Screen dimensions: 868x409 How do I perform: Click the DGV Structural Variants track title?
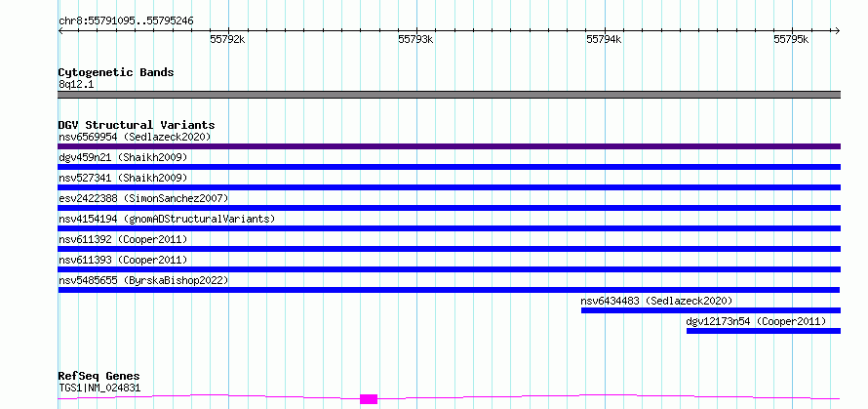tap(137, 125)
